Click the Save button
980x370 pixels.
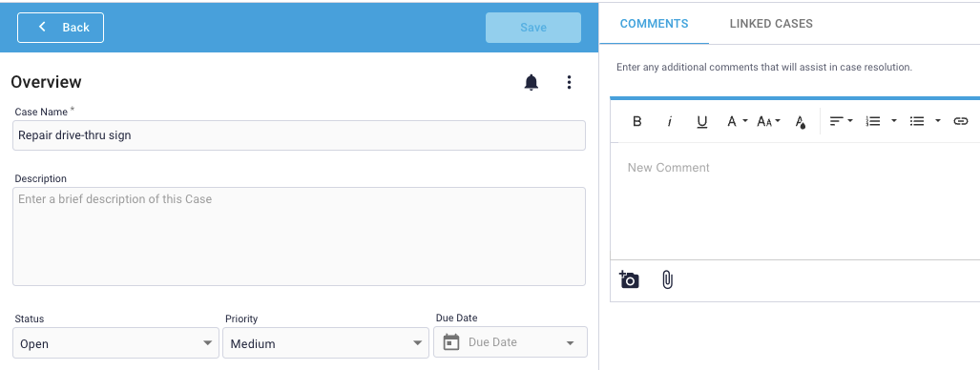[533, 28]
